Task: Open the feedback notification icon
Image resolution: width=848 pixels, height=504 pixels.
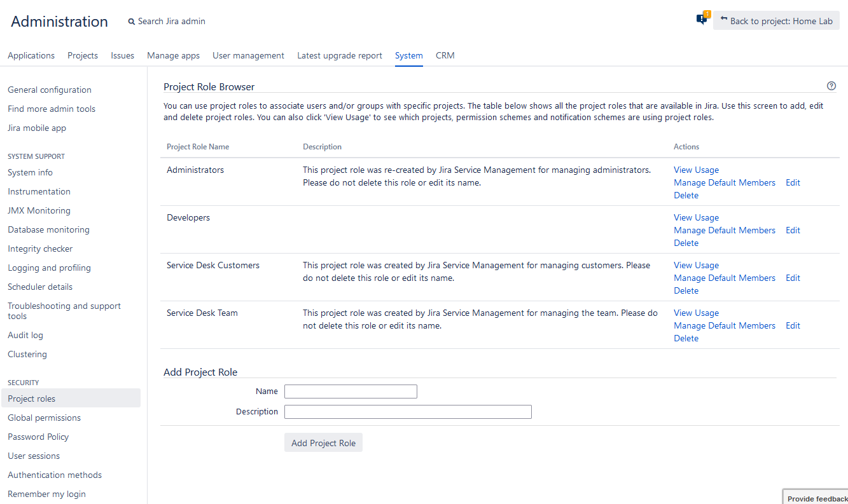Action: 702,20
